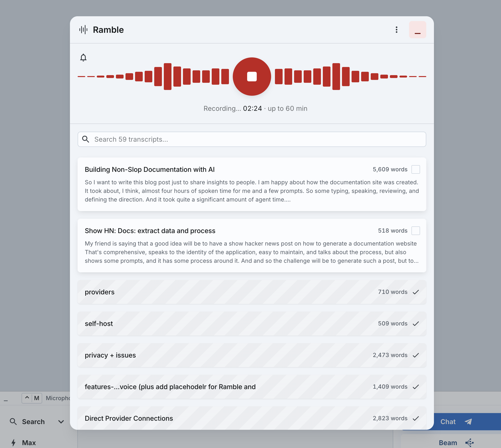Screen dimensions: 501x448
Task: Toggle the checkmark on self-host transcript
Action: click(x=416, y=324)
